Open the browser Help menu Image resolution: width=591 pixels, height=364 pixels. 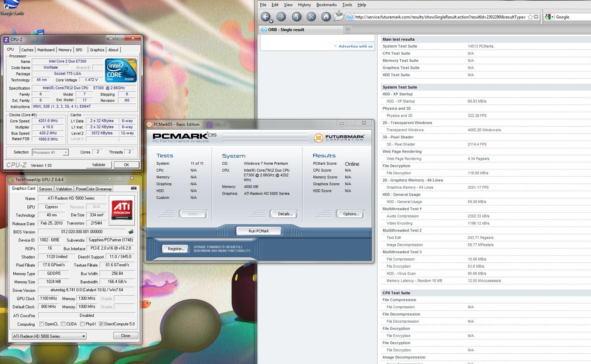[x=362, y=5]
